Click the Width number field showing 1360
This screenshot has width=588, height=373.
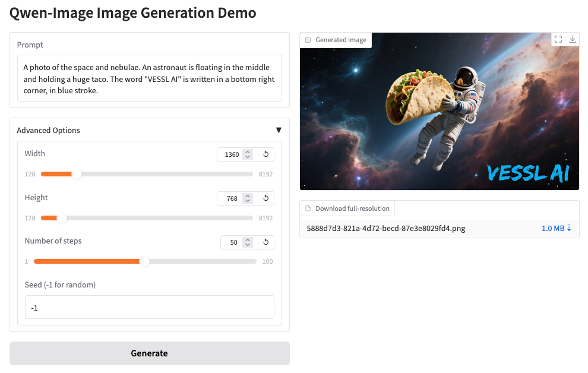click(x=238, y=154)
